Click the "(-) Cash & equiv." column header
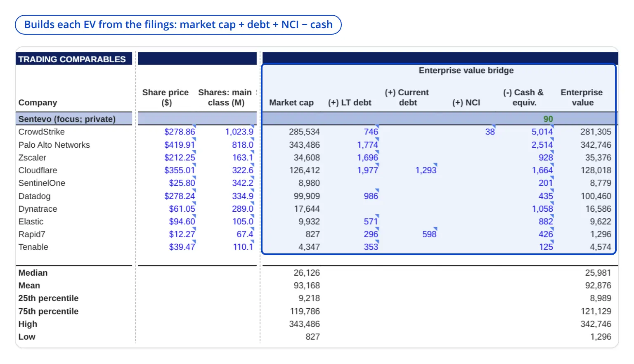 point(523,97)
